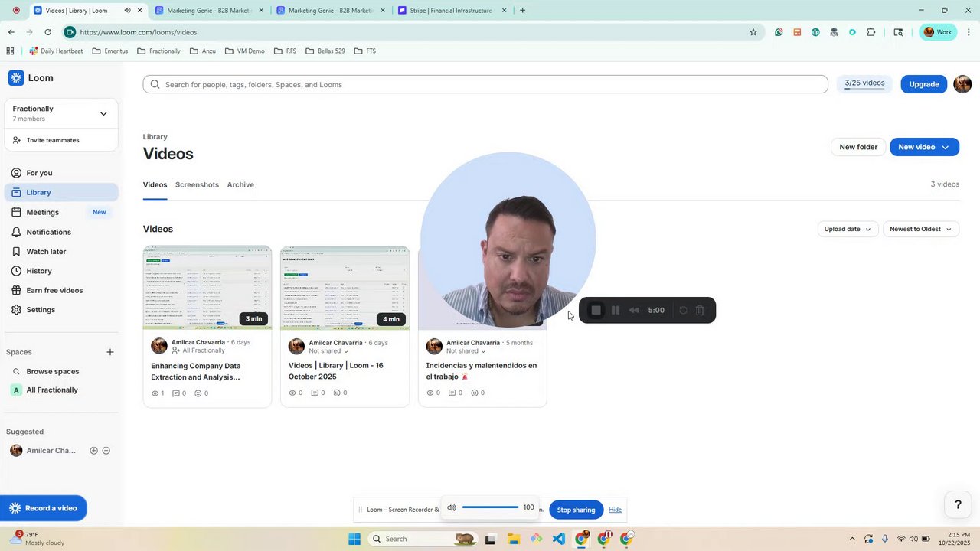
Task: Focus the Loom search field
Action: (485, 84)
